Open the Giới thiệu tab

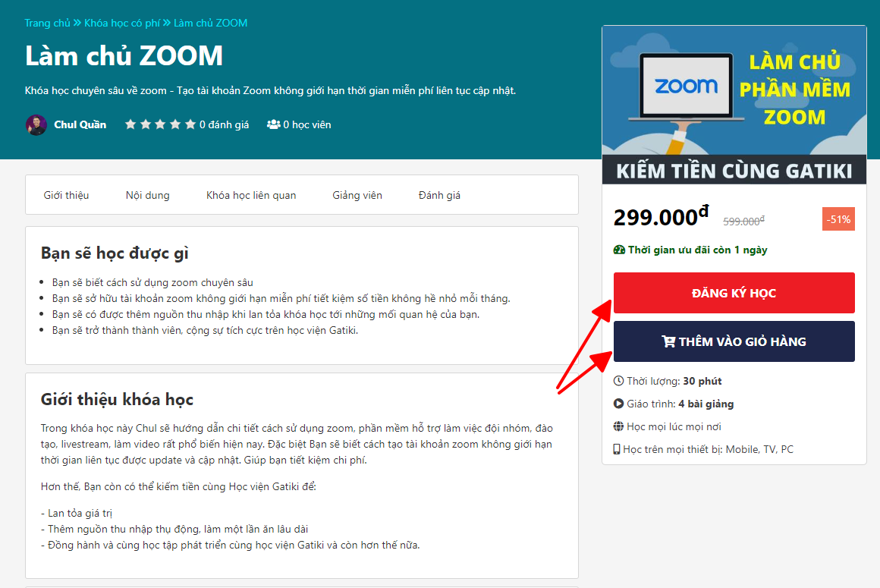coord(66,195)
